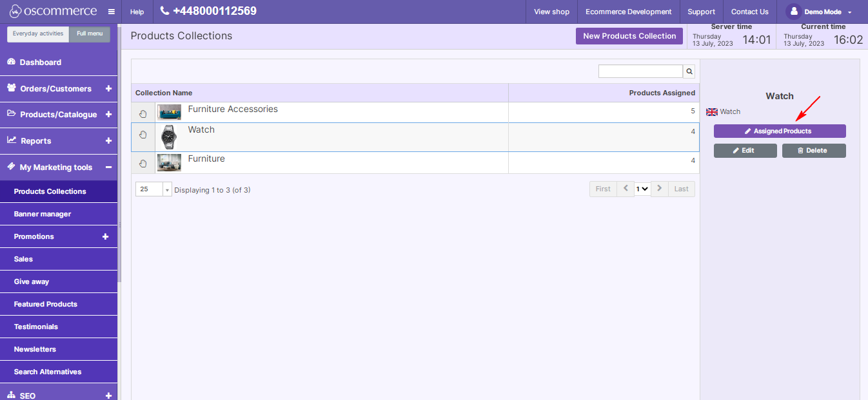The image size is (868, 400).
Task: Open Featured Products in sidebar
Action: (x=46, y=304)
